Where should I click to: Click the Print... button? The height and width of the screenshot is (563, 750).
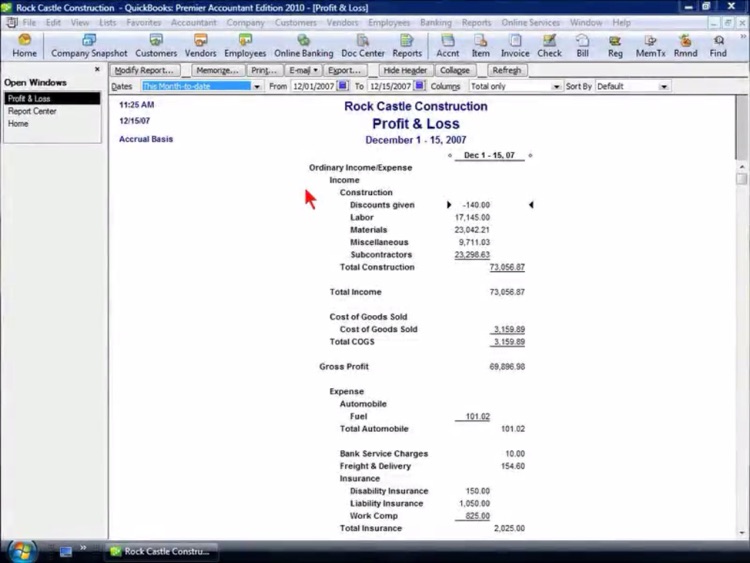[x=264, y=70]
